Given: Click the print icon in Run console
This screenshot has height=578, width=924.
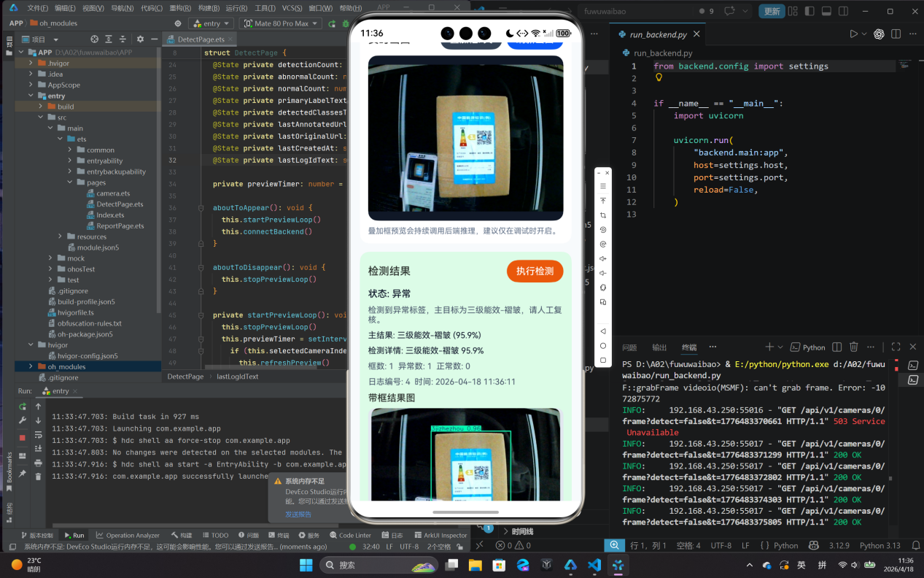Looking at the screenshot, I should pyautogui.click(x=38, y=463).
